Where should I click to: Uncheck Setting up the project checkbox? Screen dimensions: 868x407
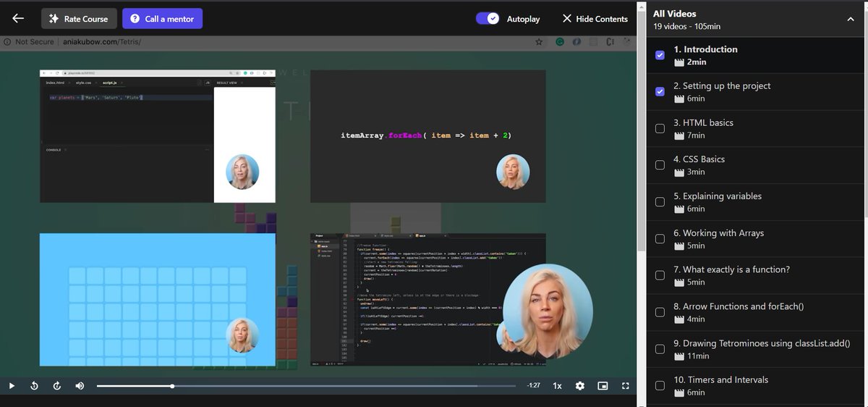[x=660, y=92]
